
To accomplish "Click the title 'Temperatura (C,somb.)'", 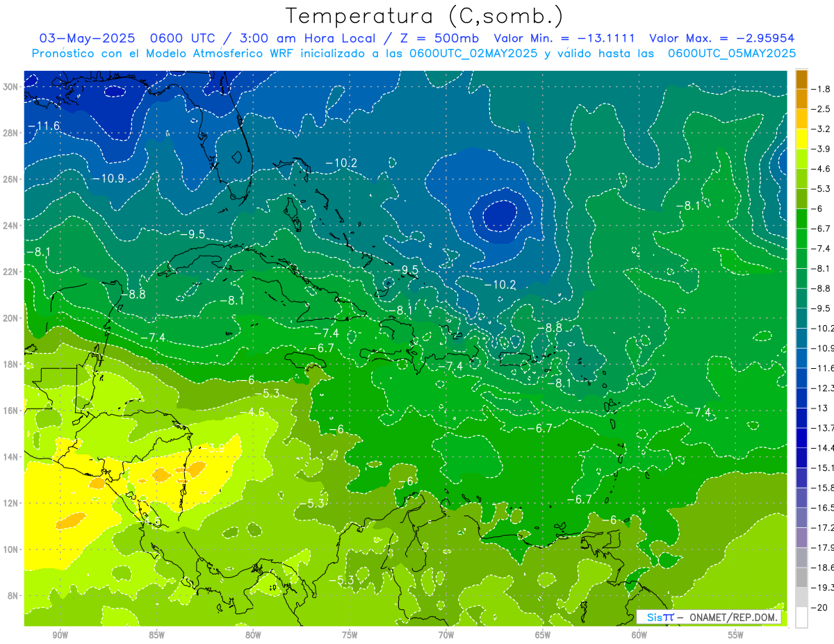I will [424, 16].
